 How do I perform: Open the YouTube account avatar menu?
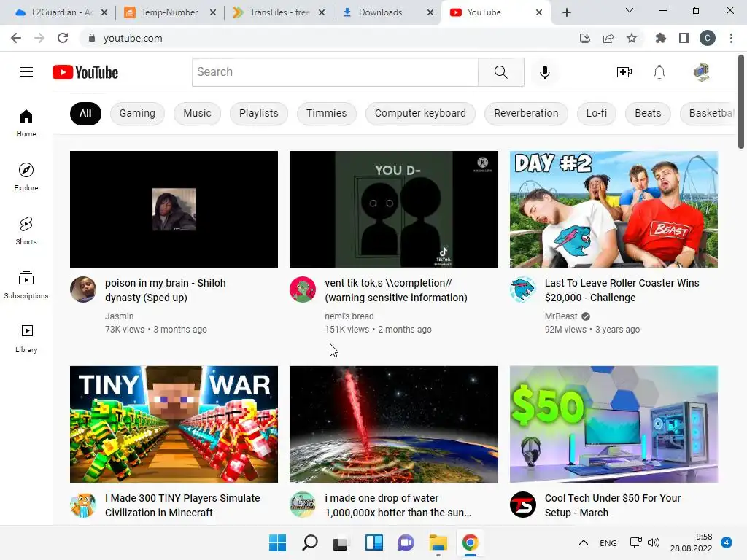tap(701, 72)
